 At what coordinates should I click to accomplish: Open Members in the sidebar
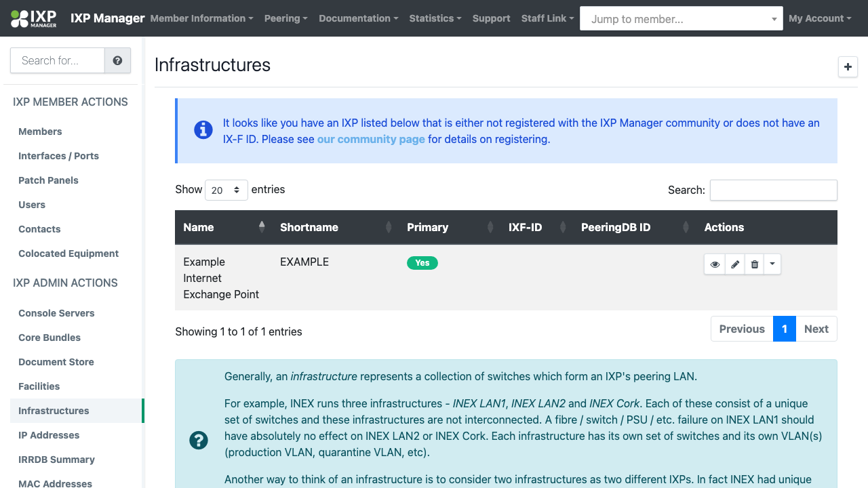click(x=40, y=131)
